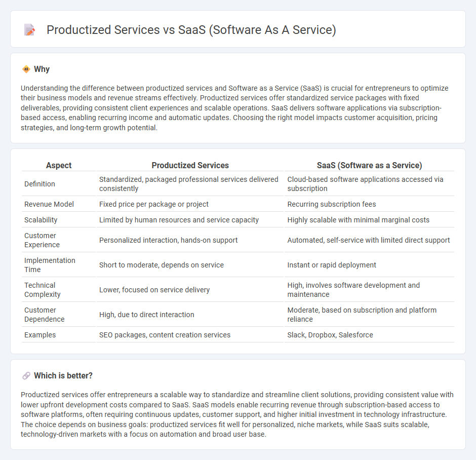The width and height of the screenshot is (476, 460).
Task: Click the Customer Experience row label
Action: click(42, 240)
